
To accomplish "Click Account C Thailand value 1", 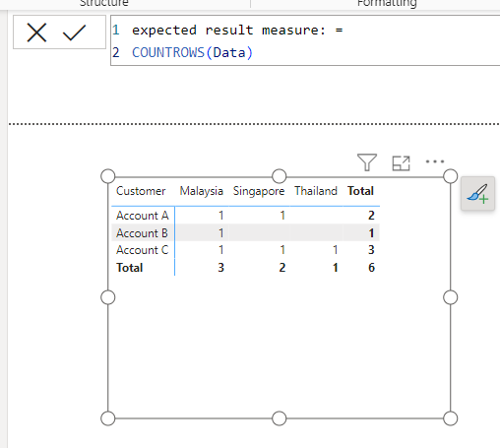I will [335, 250].
